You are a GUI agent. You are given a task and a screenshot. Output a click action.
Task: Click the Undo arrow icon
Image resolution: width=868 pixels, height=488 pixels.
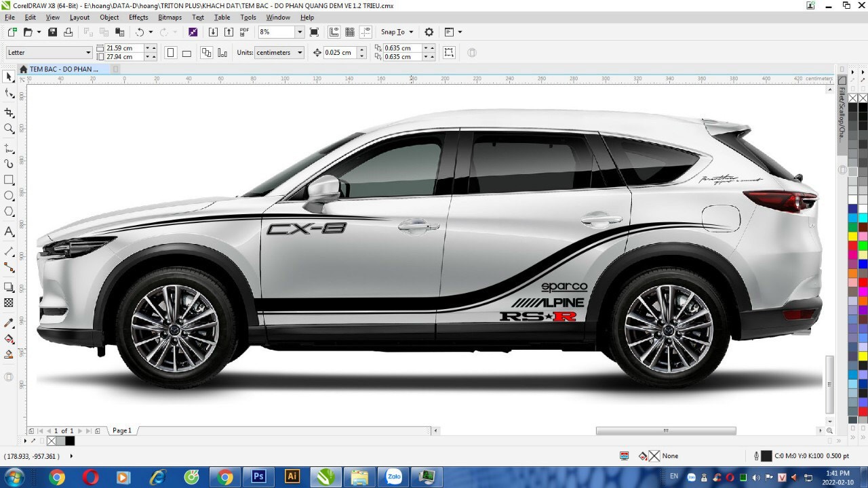(140, 32)
